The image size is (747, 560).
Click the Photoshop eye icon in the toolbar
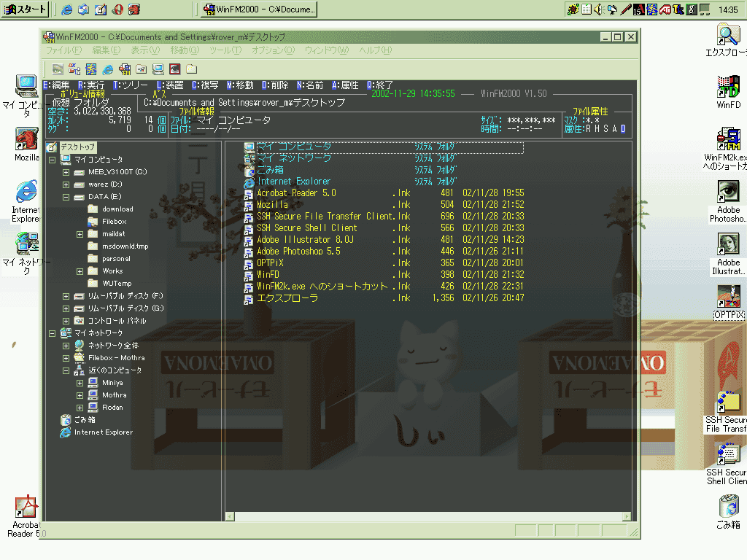(x=175, y=69)
